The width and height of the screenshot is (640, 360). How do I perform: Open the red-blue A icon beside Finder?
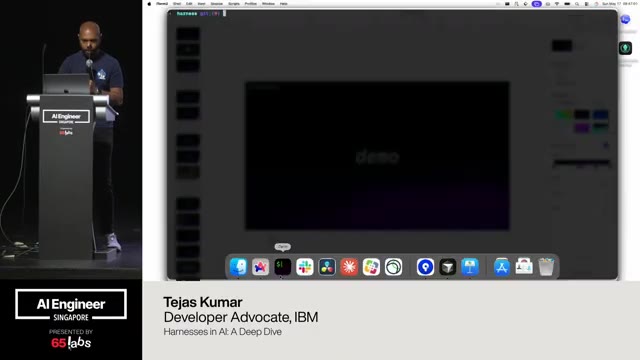pyautogui.click(x=260, y=267)
